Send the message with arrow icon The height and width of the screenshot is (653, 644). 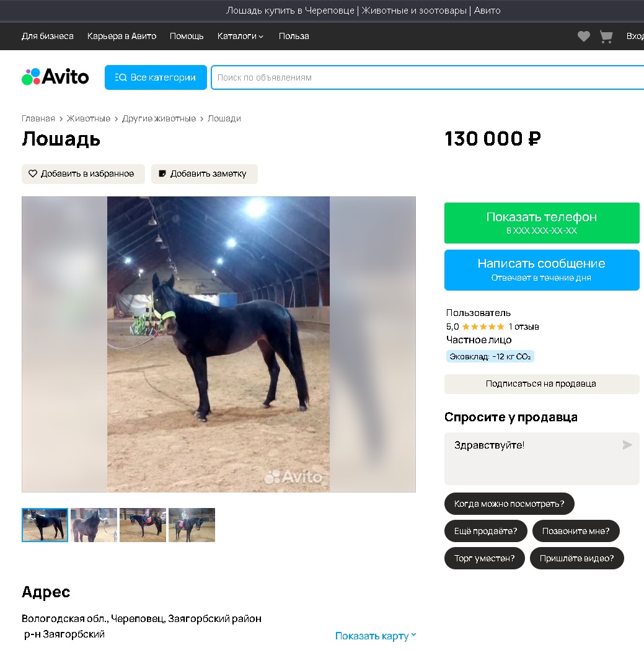click(x=627, y=445)
